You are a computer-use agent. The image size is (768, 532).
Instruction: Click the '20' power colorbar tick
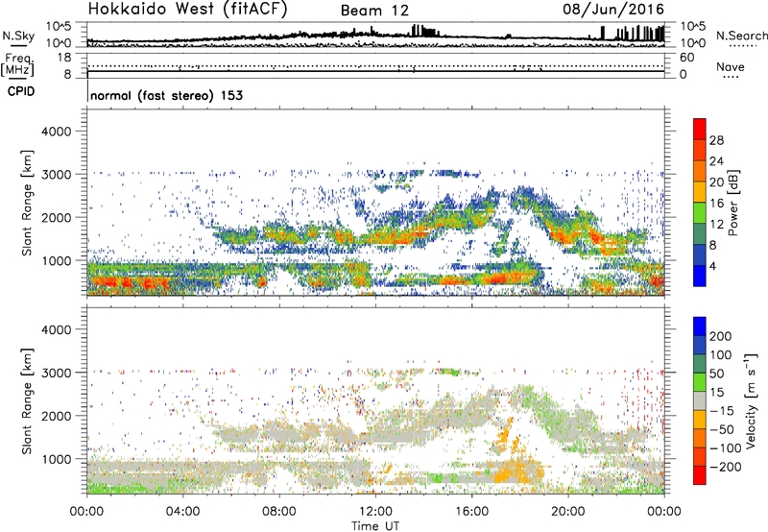coord(716,182)
